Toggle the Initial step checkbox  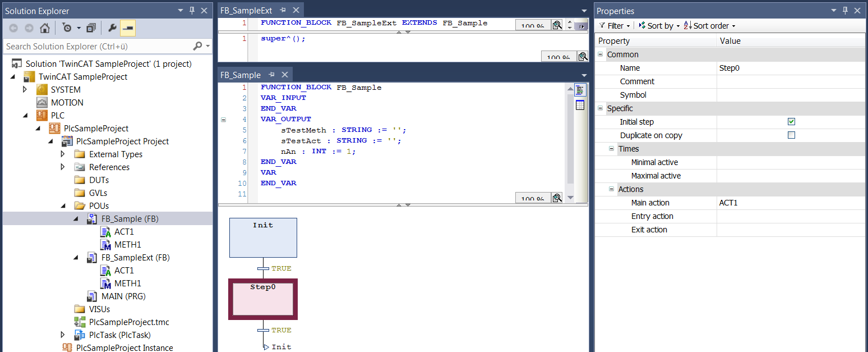pyautogui.click(x=791, y=122)
